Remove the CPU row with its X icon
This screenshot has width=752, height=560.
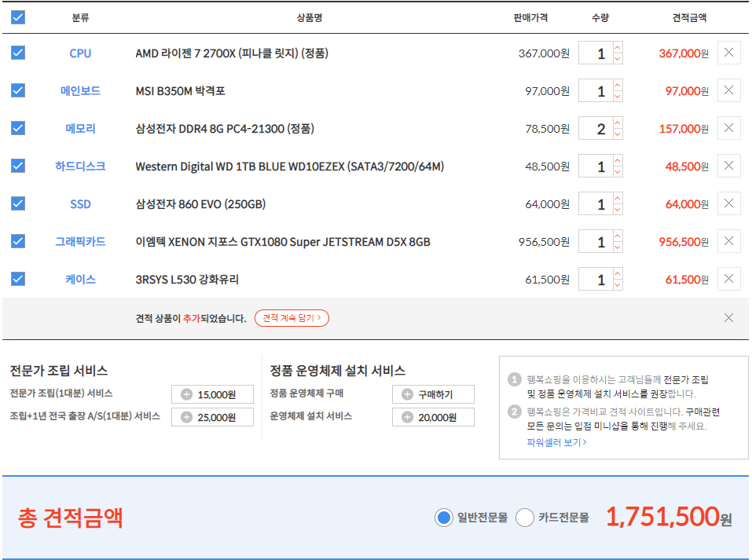(x=728, y=53)
